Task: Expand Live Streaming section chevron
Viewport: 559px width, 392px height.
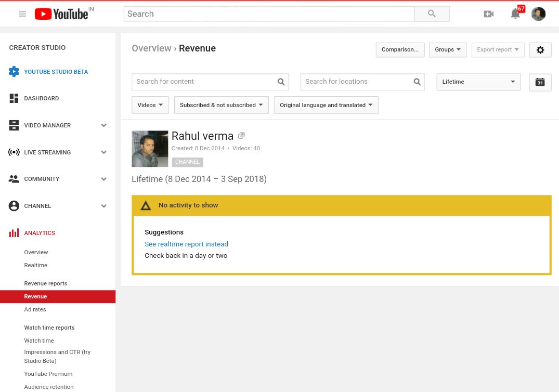Action: point(104,152)
